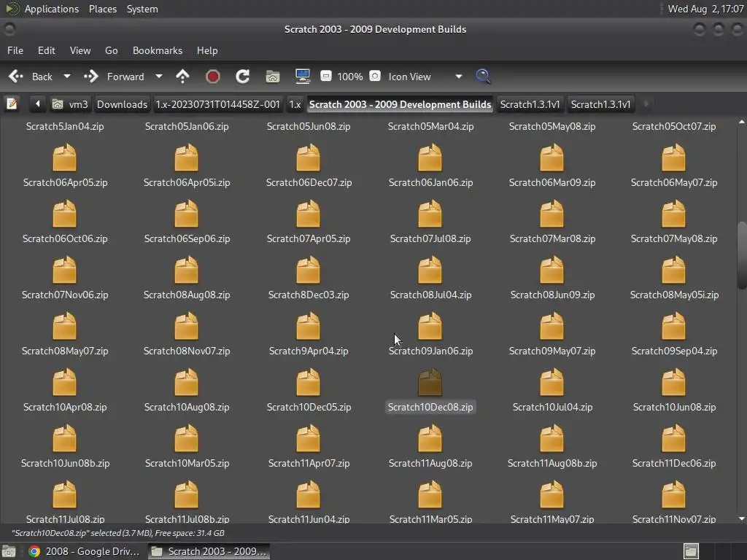The height and width of the screenshot is (560, 747).
Task: Open the System menu in top panel
Action: [142, 9]
